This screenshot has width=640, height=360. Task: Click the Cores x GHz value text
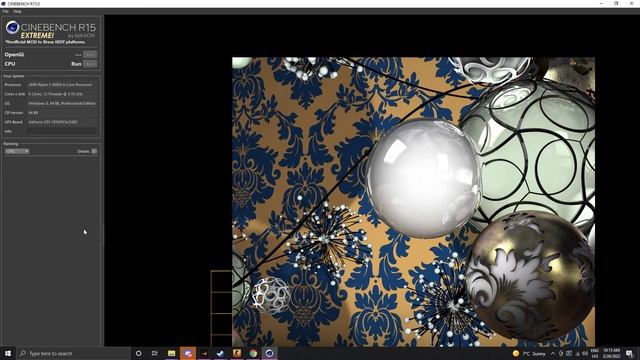coord(56,94)
